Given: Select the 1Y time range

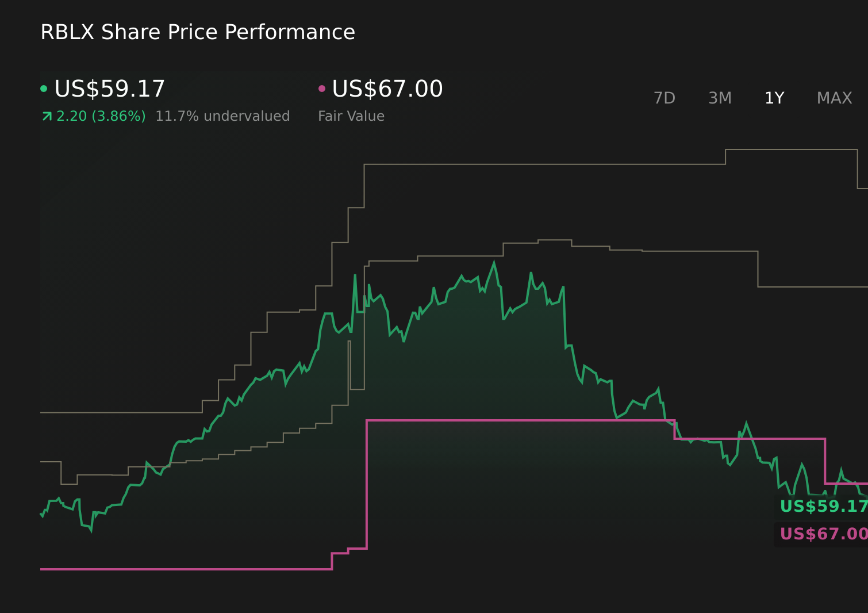Looking at the screenshot, I should coord(774,98).
